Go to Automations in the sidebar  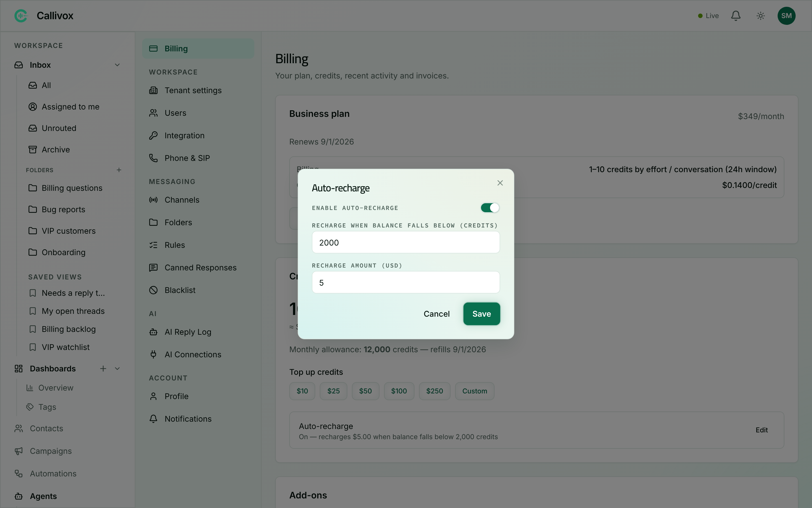coord(67,473)
